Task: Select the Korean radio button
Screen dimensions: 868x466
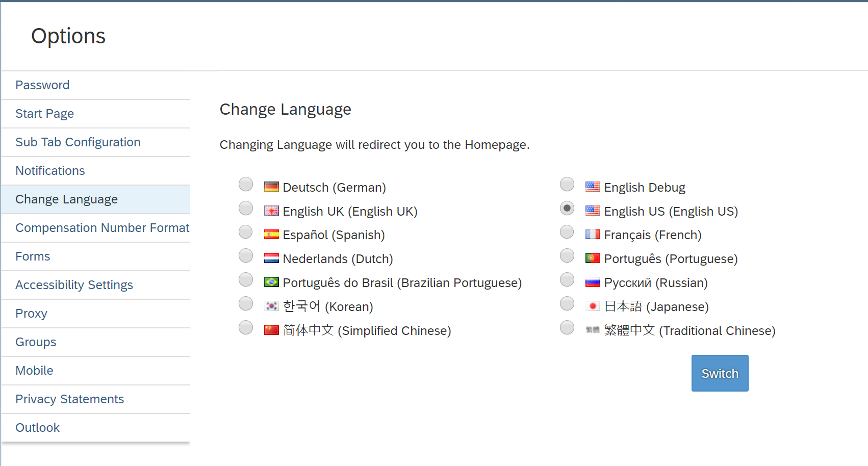Action: [246, 303]
